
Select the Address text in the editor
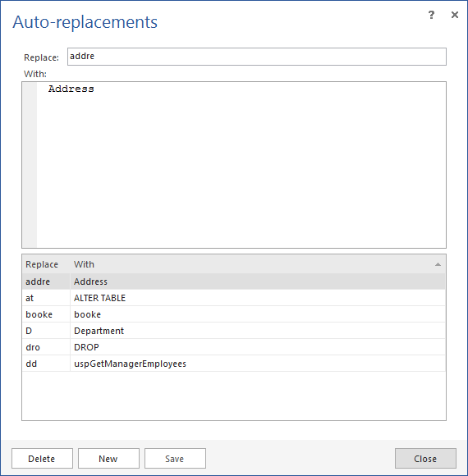pos(71,89)
